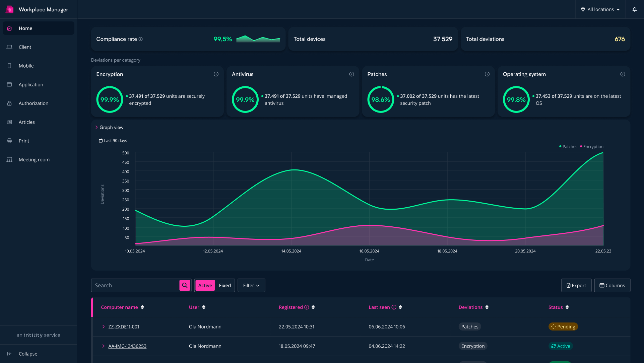
Task: Open the Authorization sidebar item
Action: click(x=34, y=103)
